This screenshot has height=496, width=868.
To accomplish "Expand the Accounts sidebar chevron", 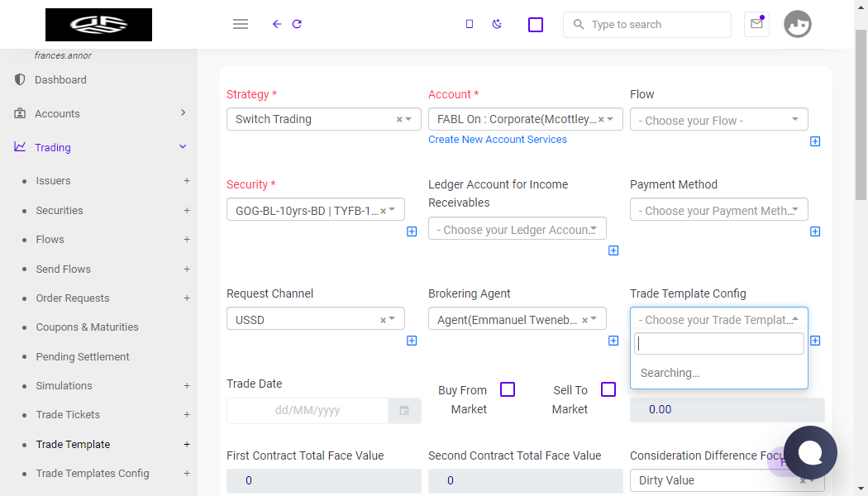I will tap(184, 112).
